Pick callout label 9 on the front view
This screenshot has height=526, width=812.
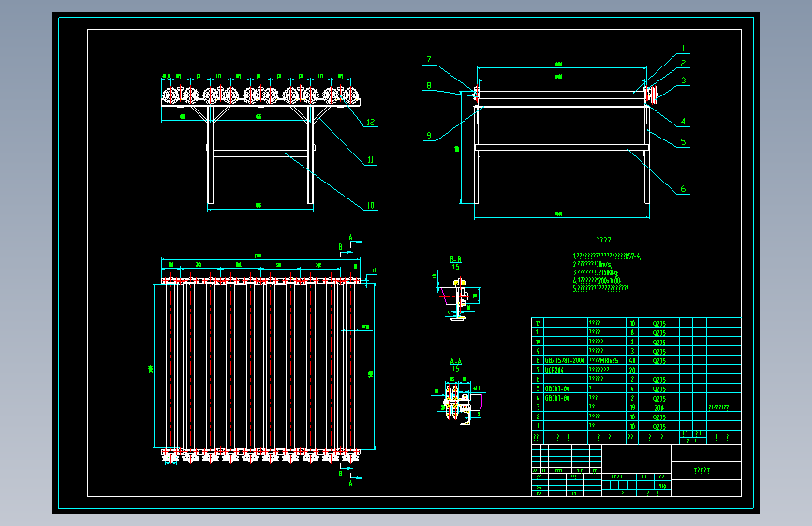coord(429,136)
